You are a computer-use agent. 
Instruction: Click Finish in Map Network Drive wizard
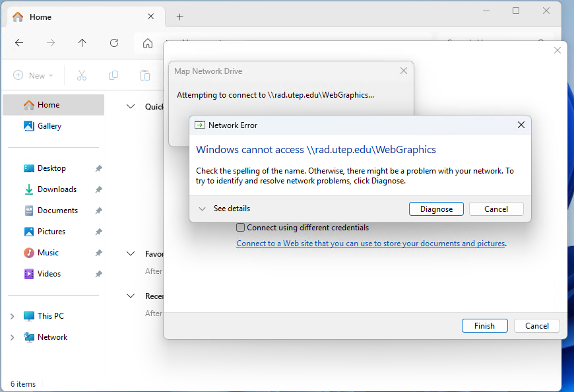(485, 326)
